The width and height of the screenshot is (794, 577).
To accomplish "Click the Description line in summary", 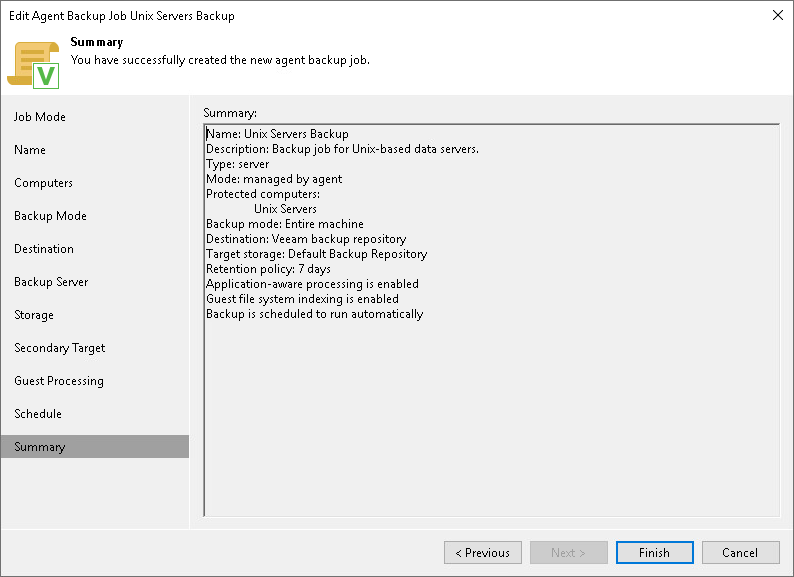I will click(x=342, y=149).
